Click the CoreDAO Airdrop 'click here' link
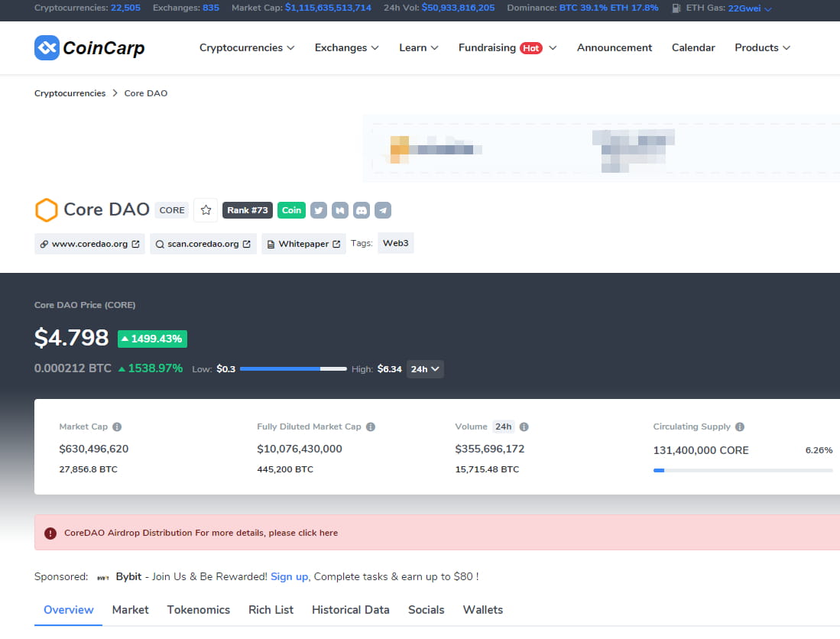This screenshot has width=840, height=639. (x=321, y=533)
